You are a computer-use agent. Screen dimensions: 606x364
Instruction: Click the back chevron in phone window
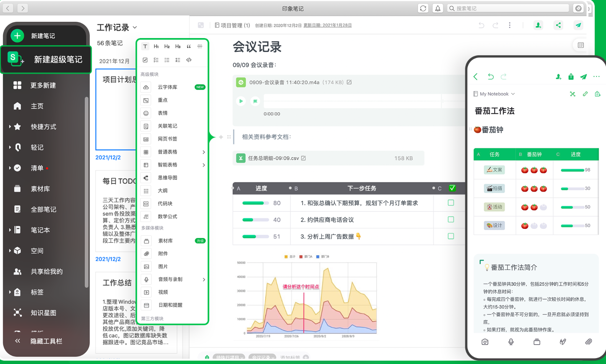[475, 77]
